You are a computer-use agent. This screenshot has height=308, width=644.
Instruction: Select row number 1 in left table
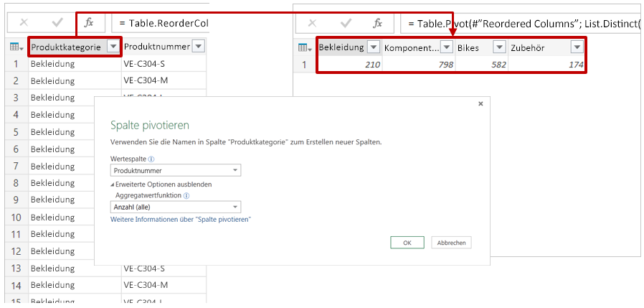(x=16, y=64)
